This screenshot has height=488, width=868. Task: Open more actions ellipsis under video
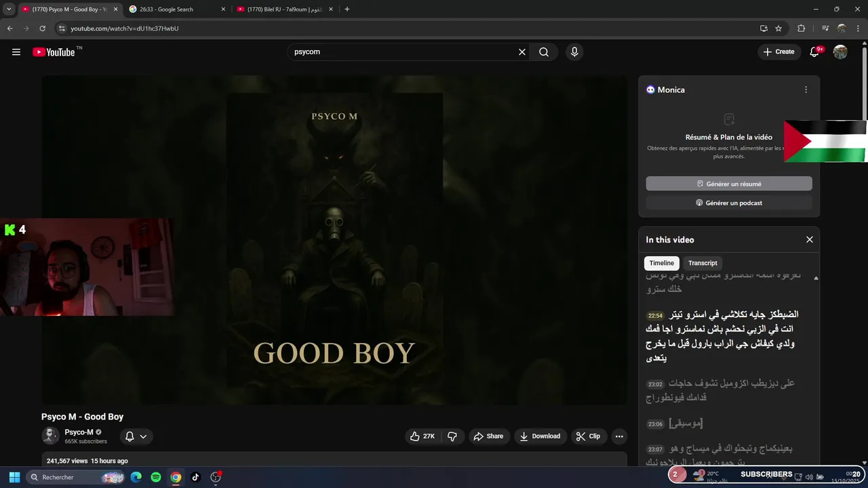[x=619, y=436]
